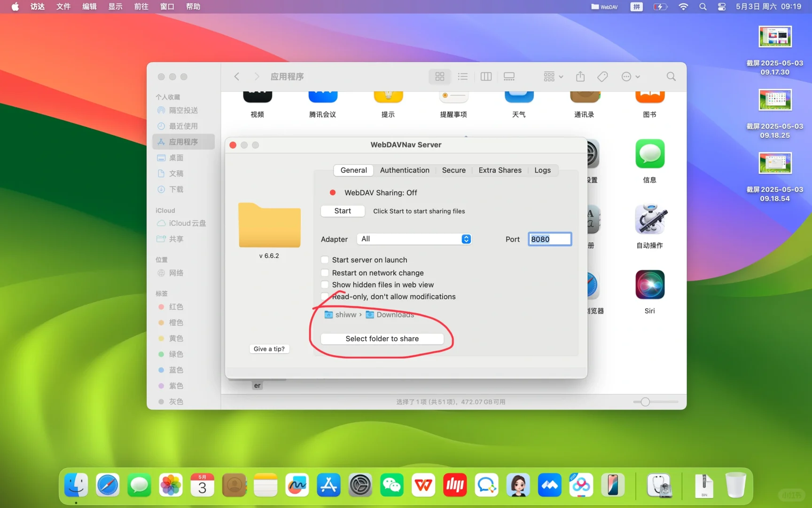812x508 pixels.
Task: Open the Messages app icon in Applications
Action: (x=649, y=154)
